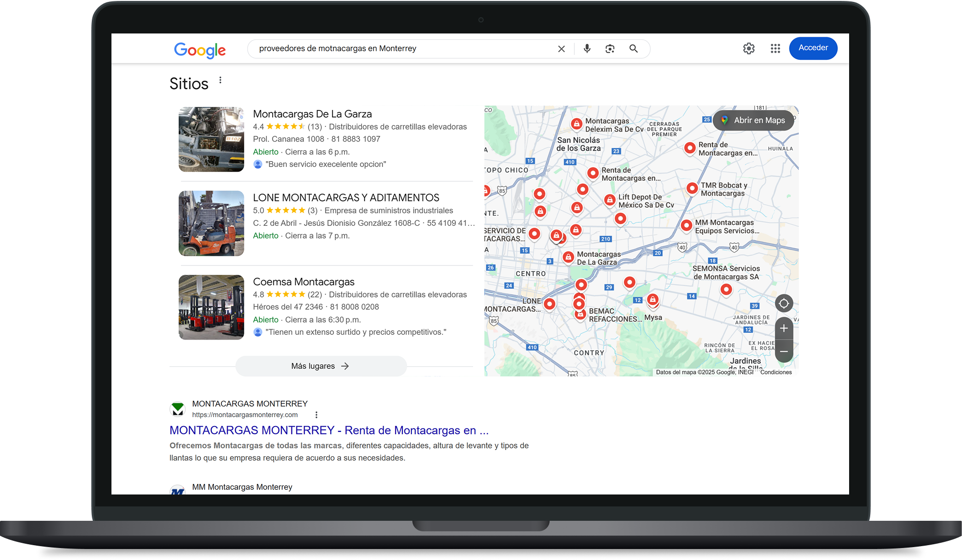Select Renta de Montacargas pin below San Nicolás

click(593, 174)
